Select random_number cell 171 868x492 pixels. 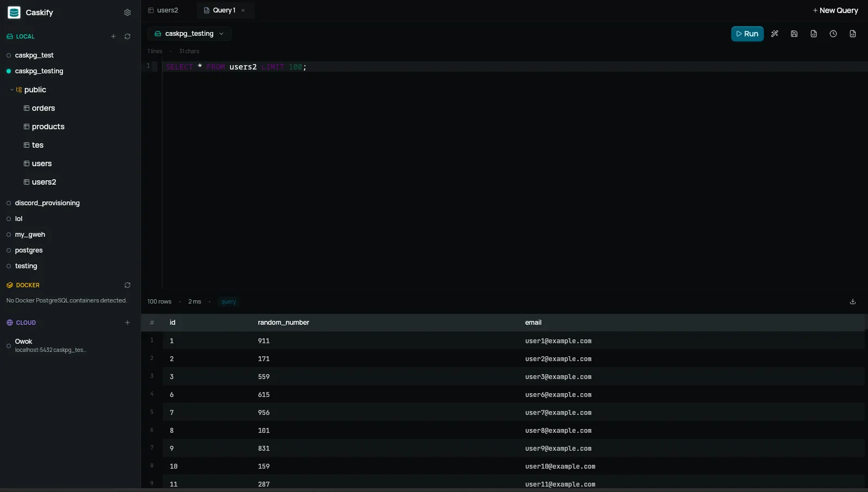click(264, 359)
